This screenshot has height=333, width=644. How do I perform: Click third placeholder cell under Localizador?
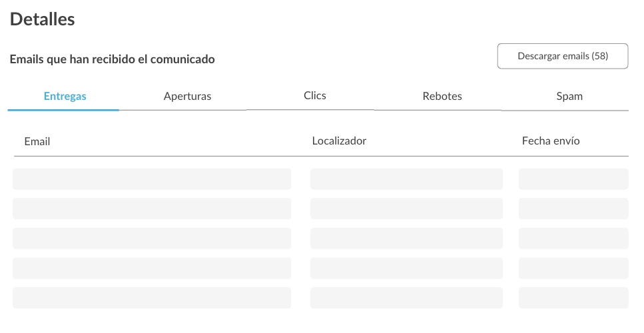point(407,238)
